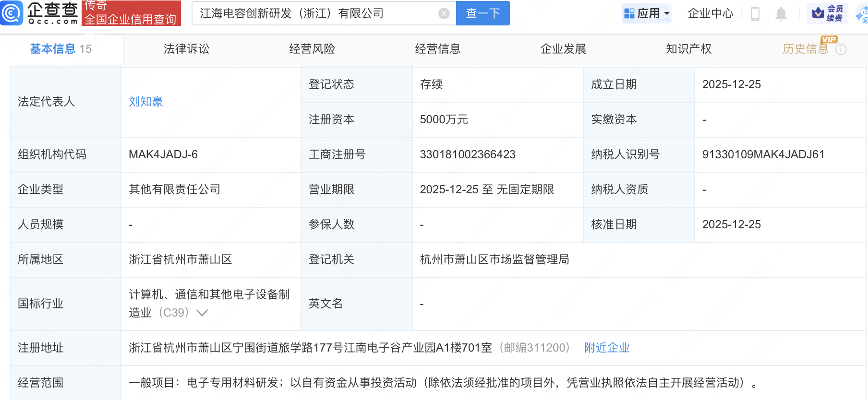Viewport: 868px width, 400px height.
Task: Click the Qichacha logo icon
Action: tap(12, 13)
